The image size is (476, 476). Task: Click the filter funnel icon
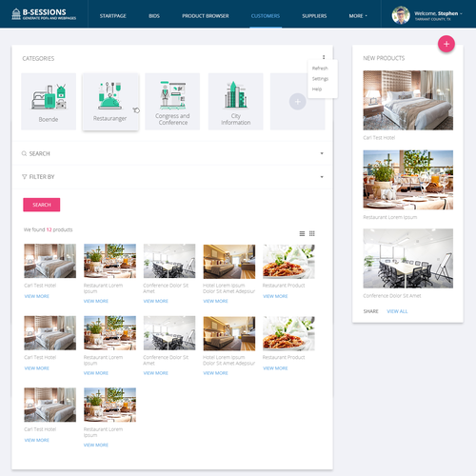point(24,177)
